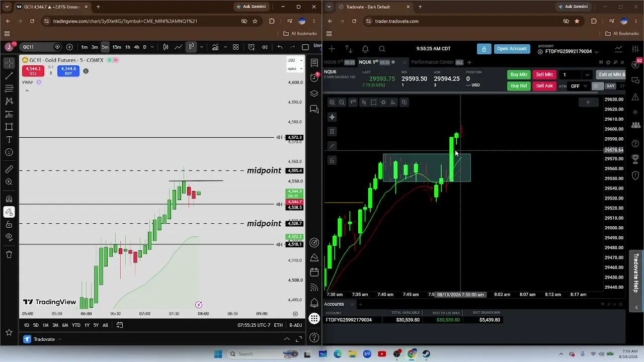Select the GC1! TradingView browser tab
The height and width of the screenshot is (362, 644).
pos(52,7)
